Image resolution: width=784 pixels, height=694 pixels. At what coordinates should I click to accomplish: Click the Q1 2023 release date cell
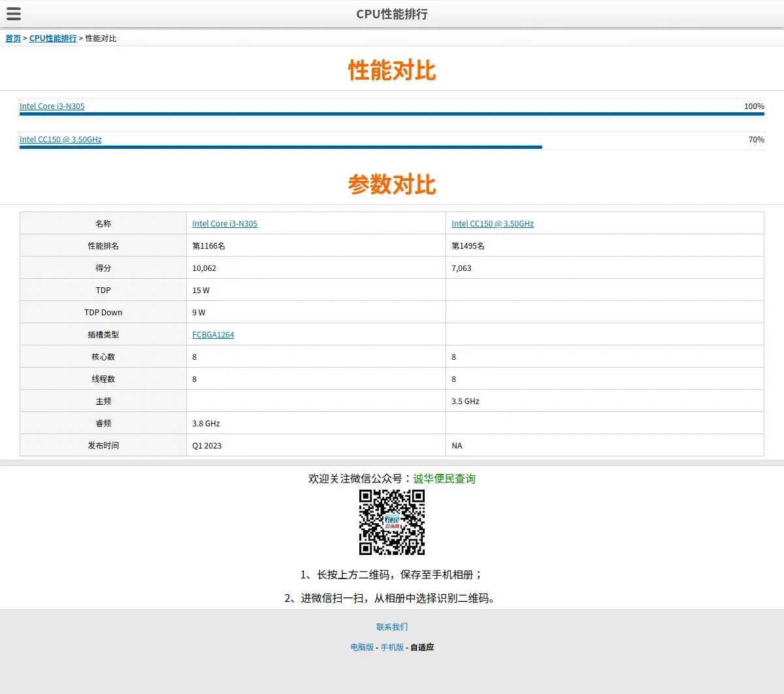pyautogui.click(x=316, y=445)
